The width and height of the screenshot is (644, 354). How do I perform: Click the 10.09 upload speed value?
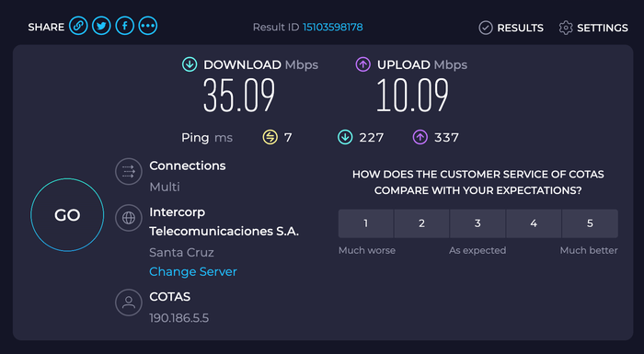[x=412, y=96]
